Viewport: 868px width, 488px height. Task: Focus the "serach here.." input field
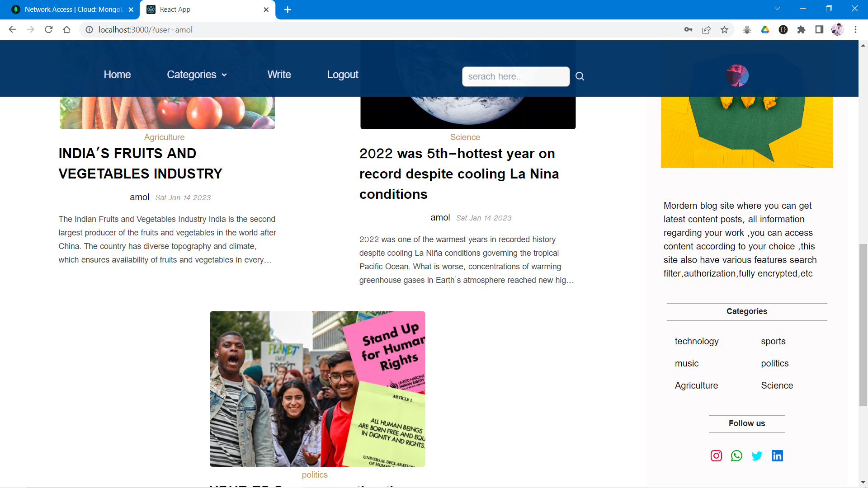(x=515, y=76)
